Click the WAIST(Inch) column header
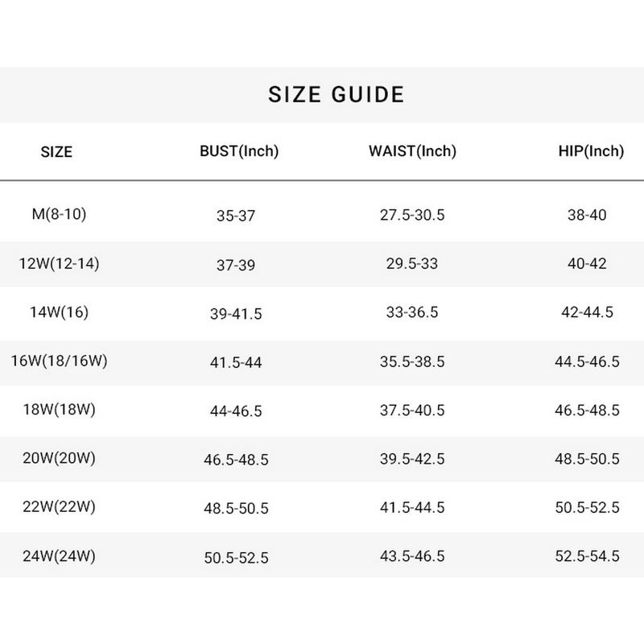 [412, 151]
